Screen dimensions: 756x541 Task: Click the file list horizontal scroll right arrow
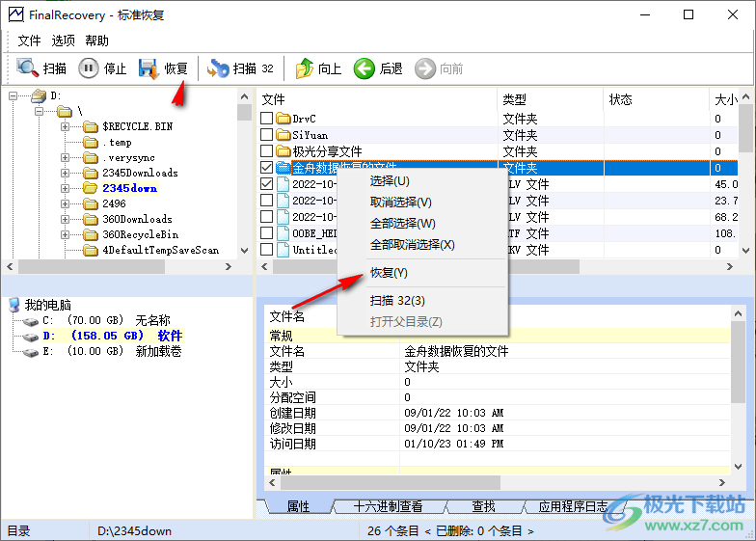pyautogui.click(x=729, y=266)
